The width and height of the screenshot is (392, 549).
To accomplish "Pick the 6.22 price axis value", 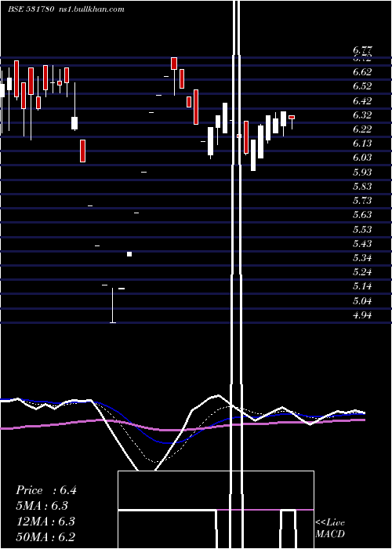I will pyautogui.click(x=362, y=129).
